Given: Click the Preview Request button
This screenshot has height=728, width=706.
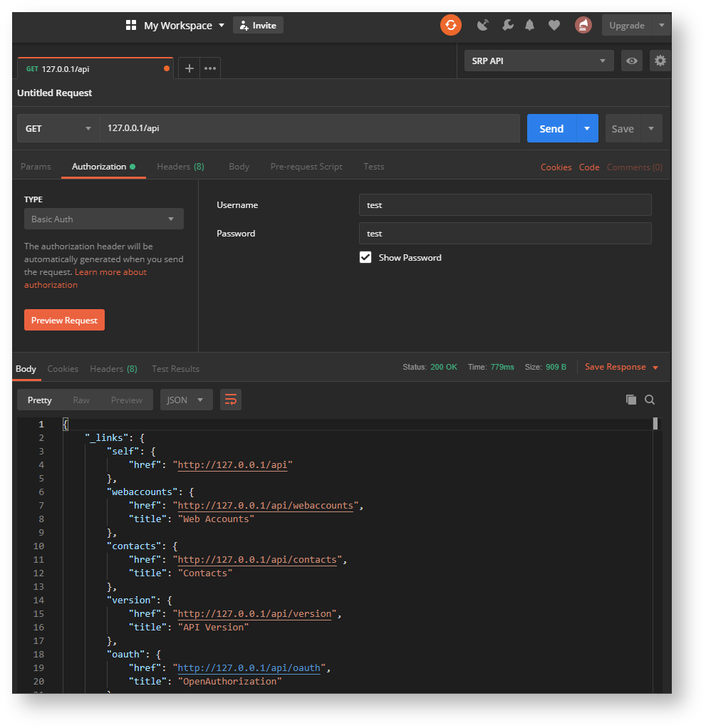Looking at the screenshot, I should click(x=64, y=321).
